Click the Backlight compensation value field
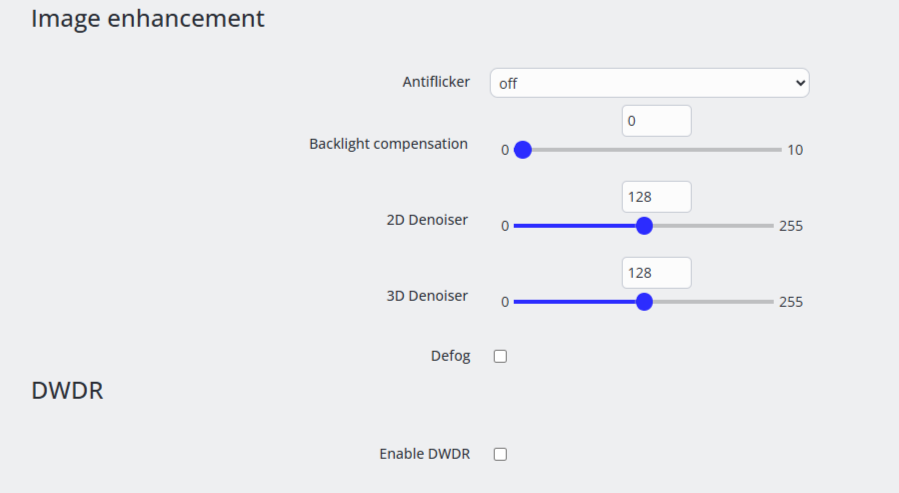The image size is (899, 493). [656, 121]
